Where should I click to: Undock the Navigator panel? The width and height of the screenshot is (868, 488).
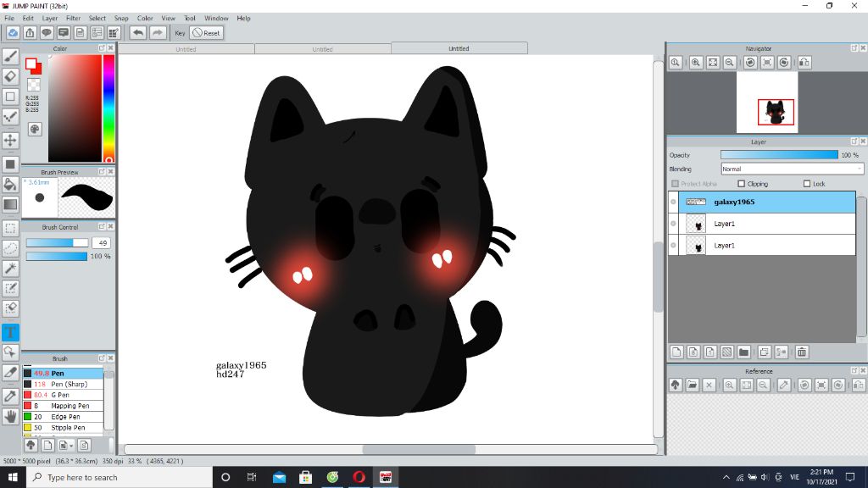pos(854,48)
